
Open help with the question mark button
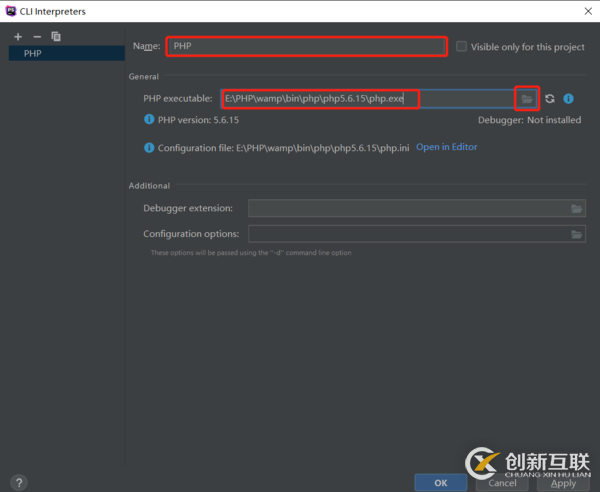coord(19,483)
